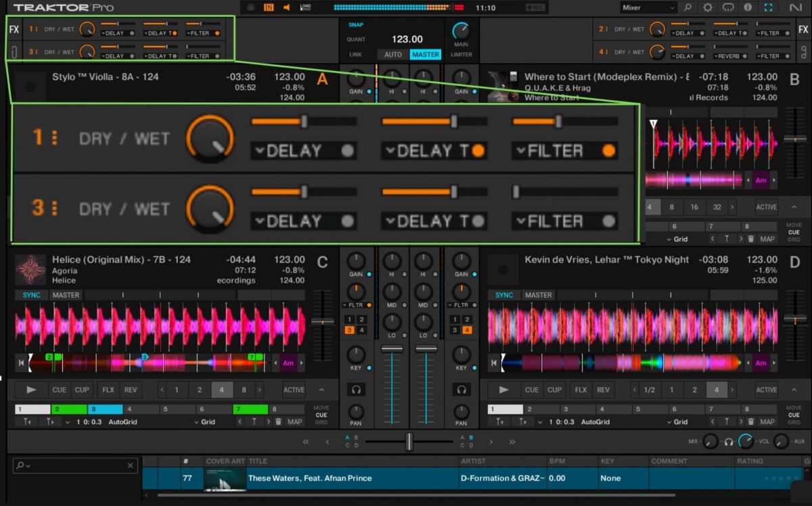Open the Preferences gear icon in the header

pyautogui.click(x=708, y=7)
